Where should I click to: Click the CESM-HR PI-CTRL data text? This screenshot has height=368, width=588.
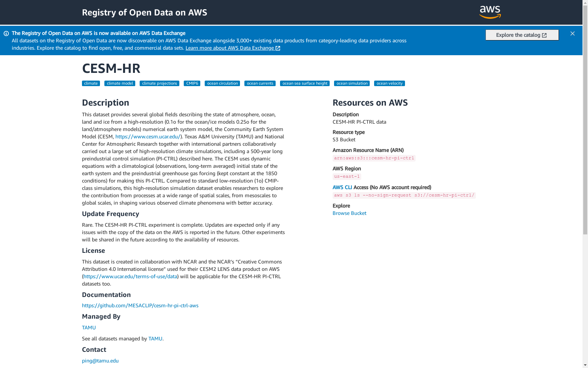pyautogui.click(x=359, y=122)
